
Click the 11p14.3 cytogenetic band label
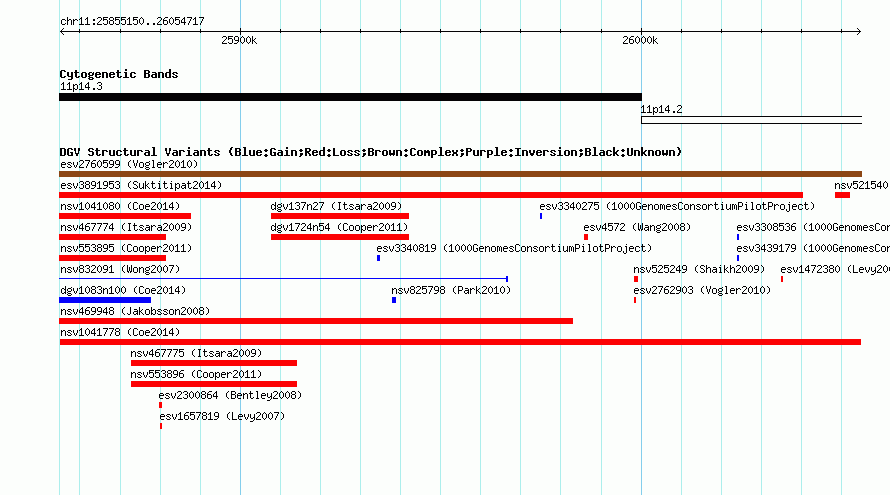click(81, 87)
